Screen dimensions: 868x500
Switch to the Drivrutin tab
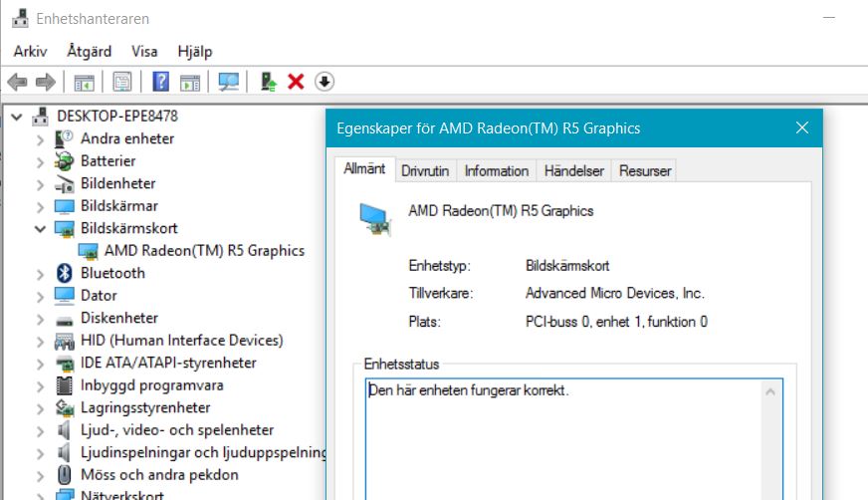coord(425,170)
